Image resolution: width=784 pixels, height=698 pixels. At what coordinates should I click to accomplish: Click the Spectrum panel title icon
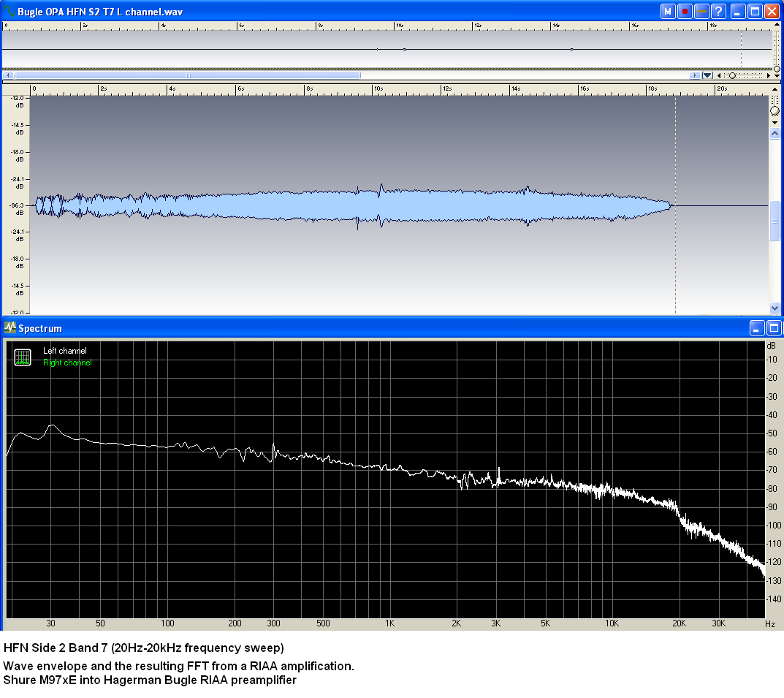coord(10,327)
